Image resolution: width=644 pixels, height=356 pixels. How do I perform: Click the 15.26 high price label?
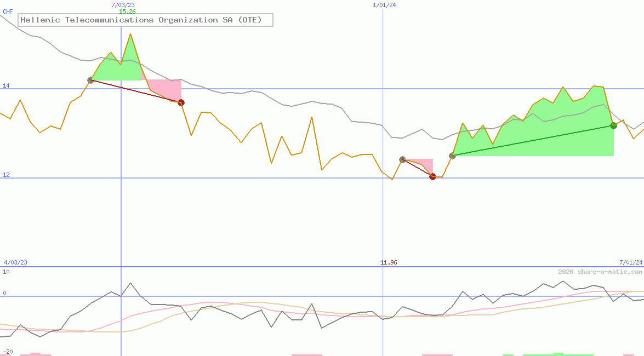[x=127, y=12]
